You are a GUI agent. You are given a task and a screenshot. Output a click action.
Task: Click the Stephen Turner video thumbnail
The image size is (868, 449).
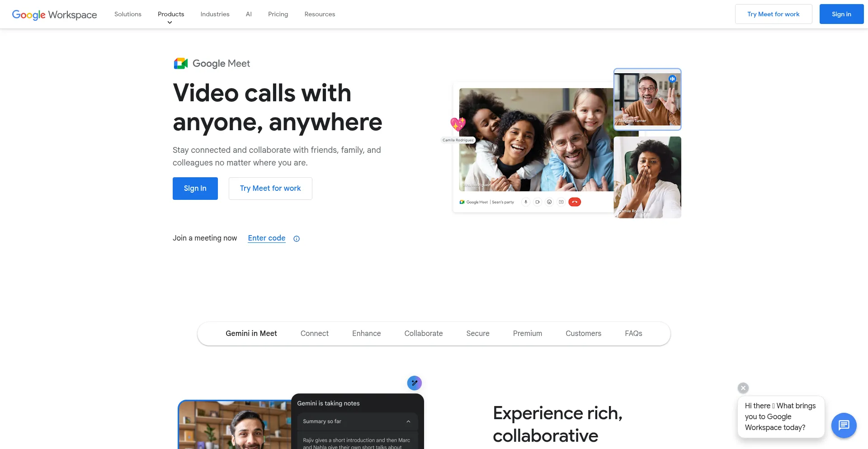coord(647,99)
